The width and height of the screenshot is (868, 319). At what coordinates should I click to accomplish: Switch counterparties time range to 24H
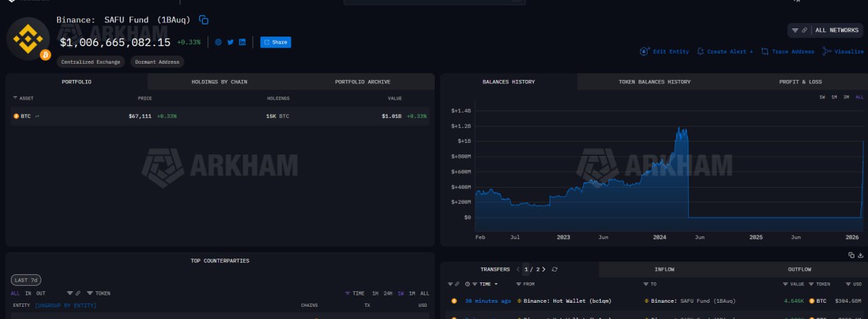pyautogui.click(x=388, y=293)
